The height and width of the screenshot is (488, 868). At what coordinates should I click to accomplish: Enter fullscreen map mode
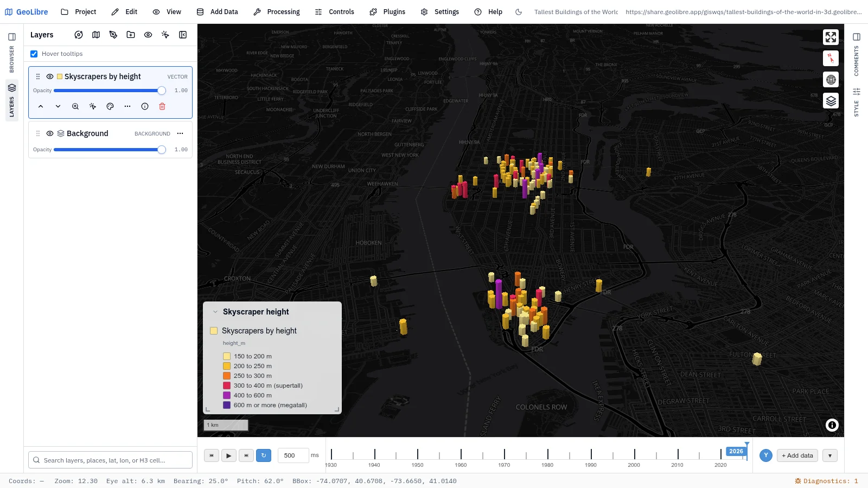pos(831,37)
